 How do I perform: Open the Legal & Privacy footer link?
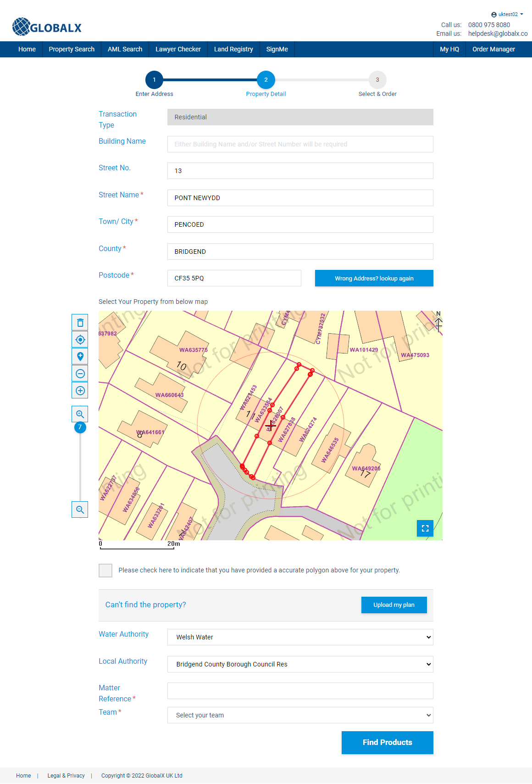point(66,776)
